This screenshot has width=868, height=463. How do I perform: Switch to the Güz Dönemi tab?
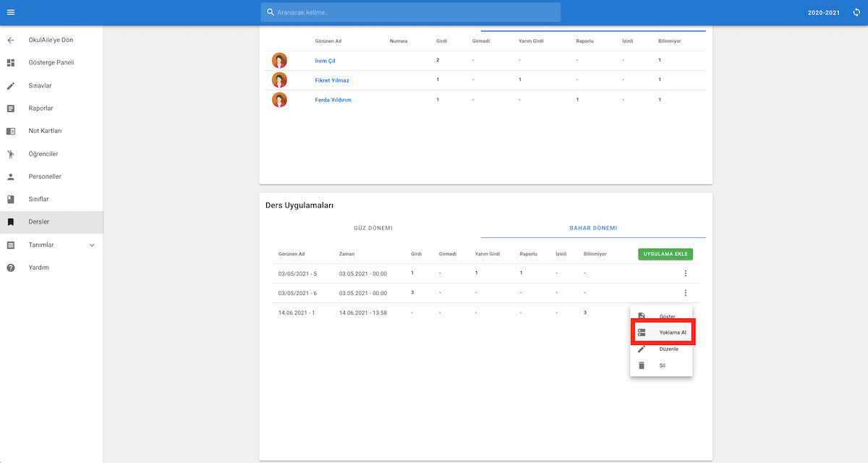coord(373,228)
